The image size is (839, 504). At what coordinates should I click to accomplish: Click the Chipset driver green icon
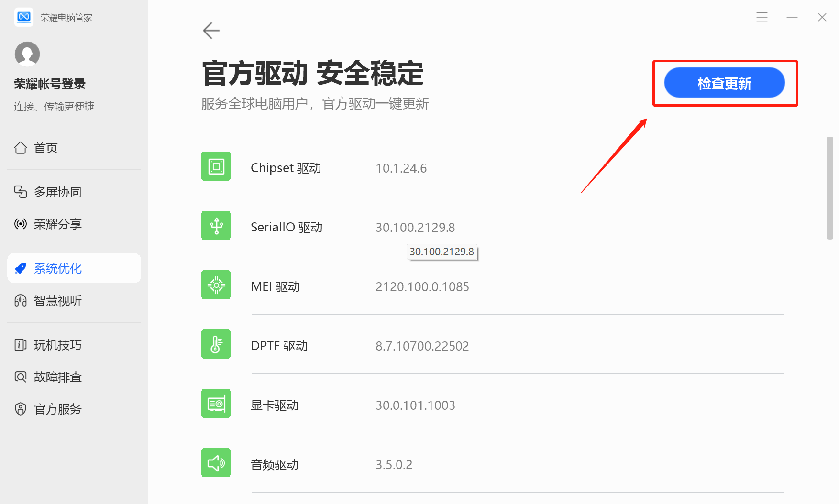[216, 166]
